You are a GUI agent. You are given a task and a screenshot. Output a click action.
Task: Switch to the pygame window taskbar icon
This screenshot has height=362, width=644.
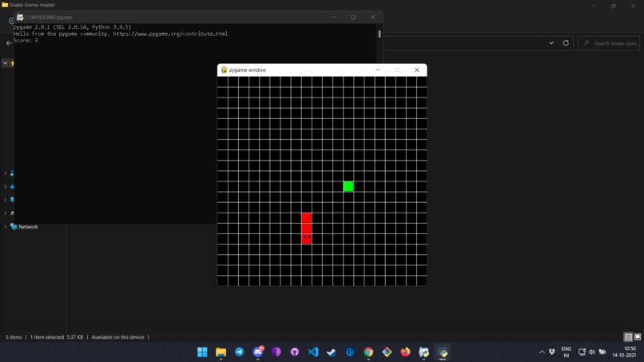(443, 352)
